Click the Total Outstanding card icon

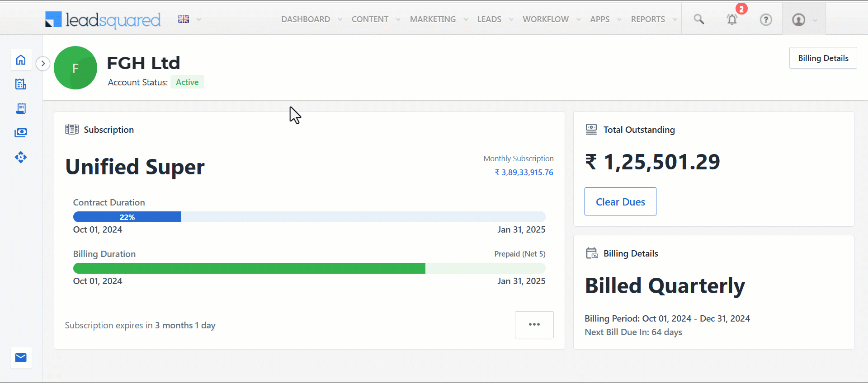(x=591, y=129)
